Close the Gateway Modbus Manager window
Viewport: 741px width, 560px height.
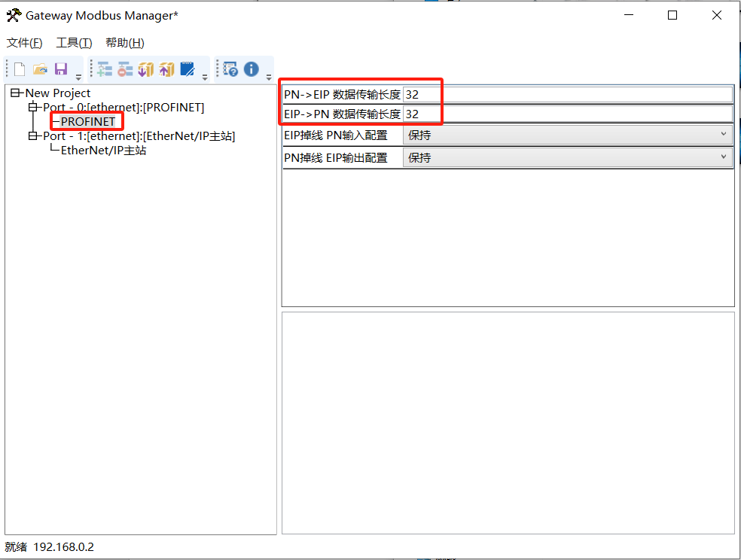click(x=717, y=15)
